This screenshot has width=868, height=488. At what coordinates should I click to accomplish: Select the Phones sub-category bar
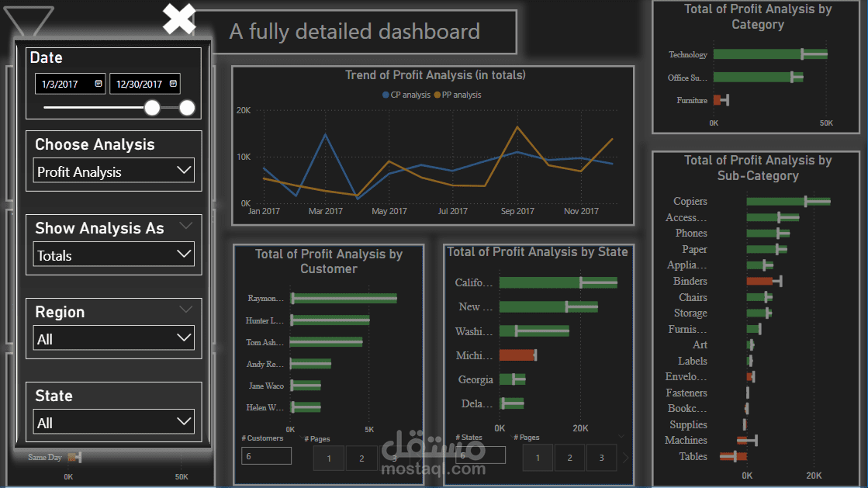[x=768, y=234]
